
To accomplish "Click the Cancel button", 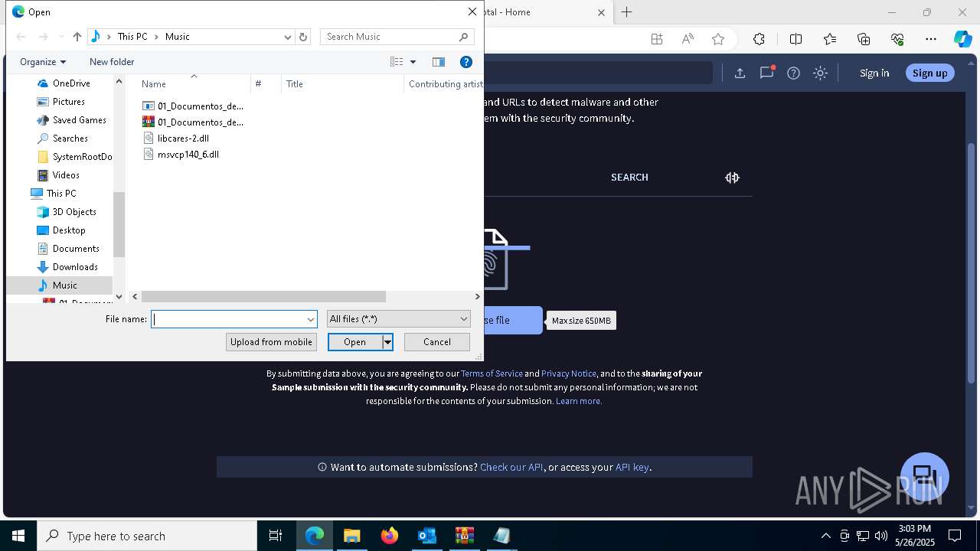I will pyautogui.click(x=437, y=342).
